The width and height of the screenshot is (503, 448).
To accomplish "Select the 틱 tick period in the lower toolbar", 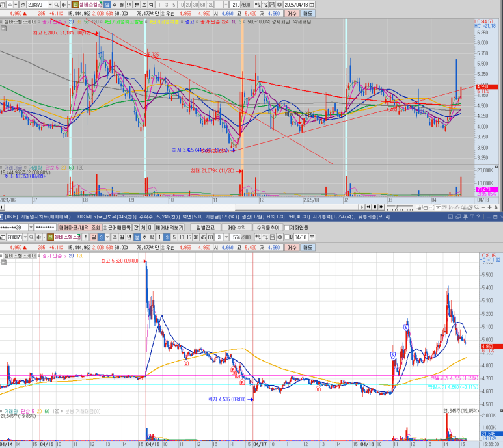I will pyautogui.click(x=152, y=237).
